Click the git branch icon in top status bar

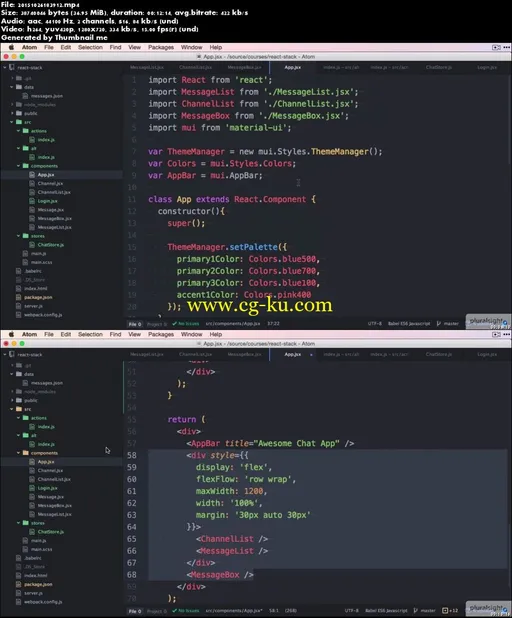[x=439, y=324]
